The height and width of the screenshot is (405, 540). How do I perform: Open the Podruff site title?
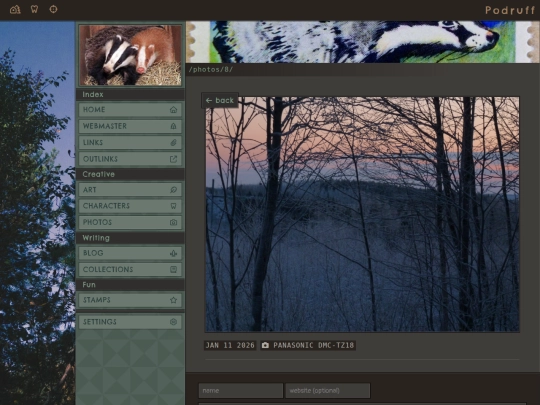coord(510,10)
